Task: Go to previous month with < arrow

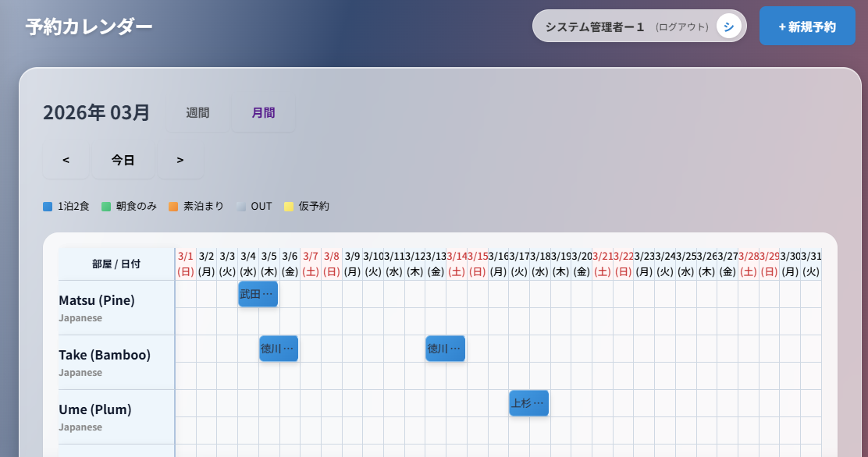Action: [66, 161]
